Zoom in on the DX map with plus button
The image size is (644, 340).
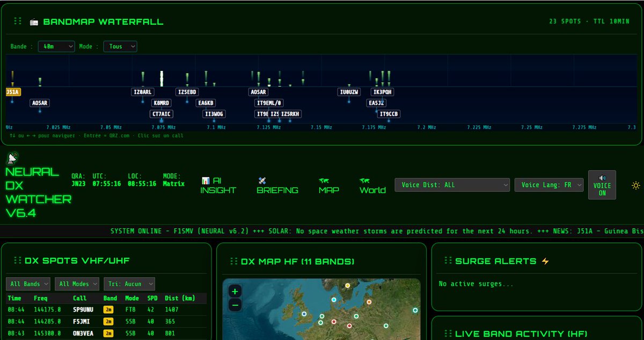234,291
